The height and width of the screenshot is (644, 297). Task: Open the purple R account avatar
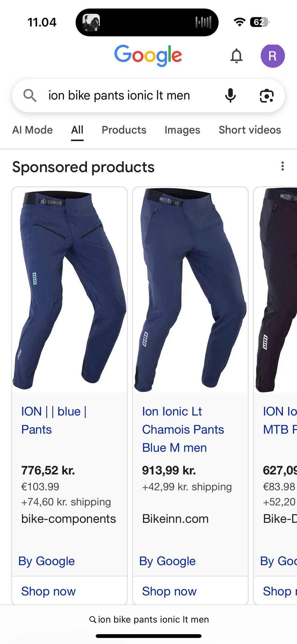point(273,56)
